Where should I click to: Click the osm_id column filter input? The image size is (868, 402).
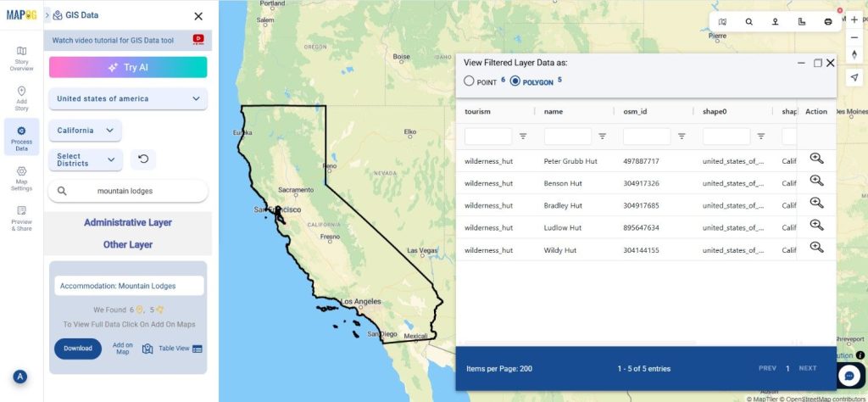click(x=647, y=136)
